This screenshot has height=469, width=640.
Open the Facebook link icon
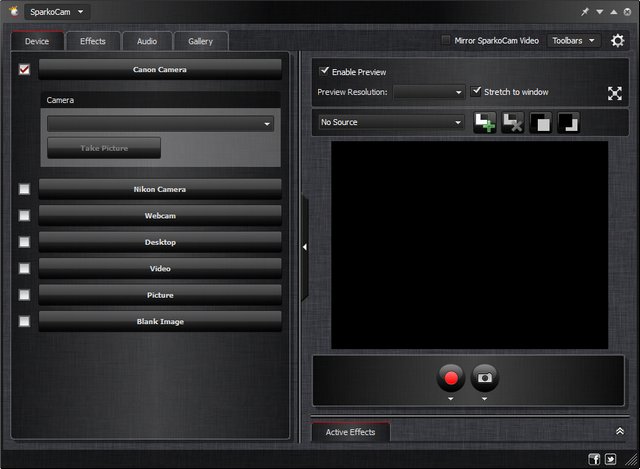point(594,459)
